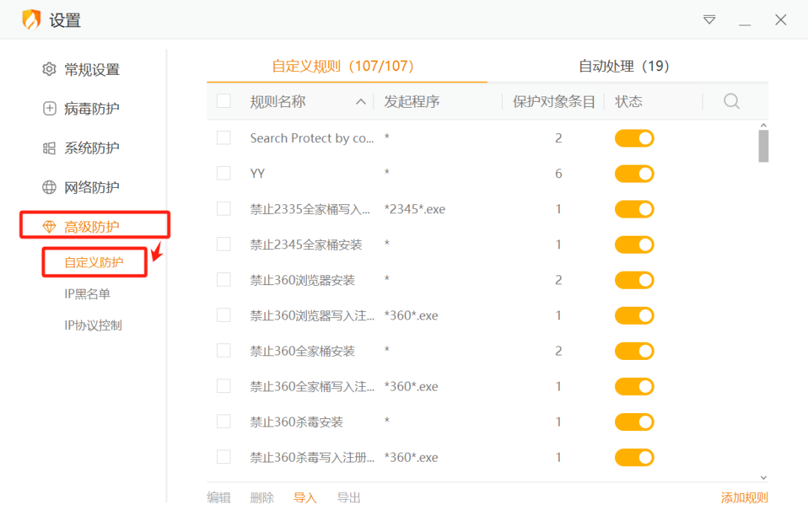The height and width of the screenshot is (532, 808).
Task: Click the search magnifier icon in table header
Action: click(x=731, y=101)
